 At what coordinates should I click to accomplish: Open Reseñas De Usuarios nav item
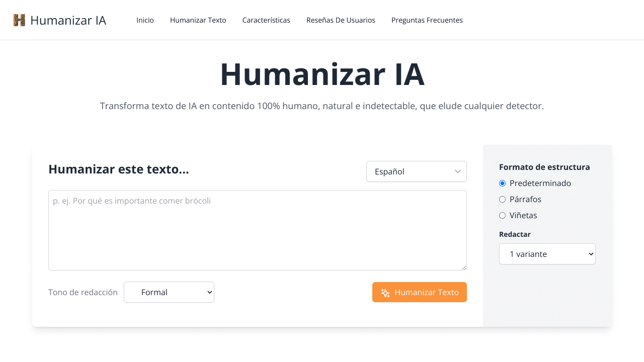pos(341,20)
